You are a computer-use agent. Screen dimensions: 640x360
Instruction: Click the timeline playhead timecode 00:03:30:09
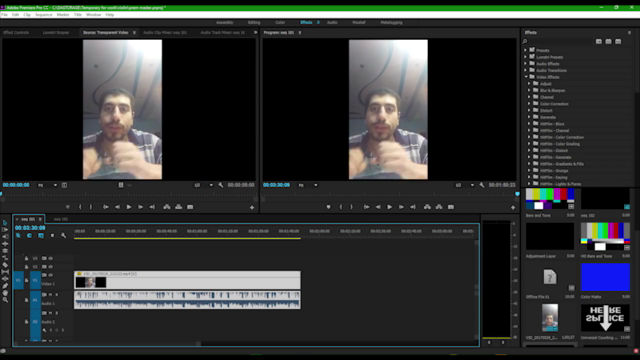[x=30, y=228]
